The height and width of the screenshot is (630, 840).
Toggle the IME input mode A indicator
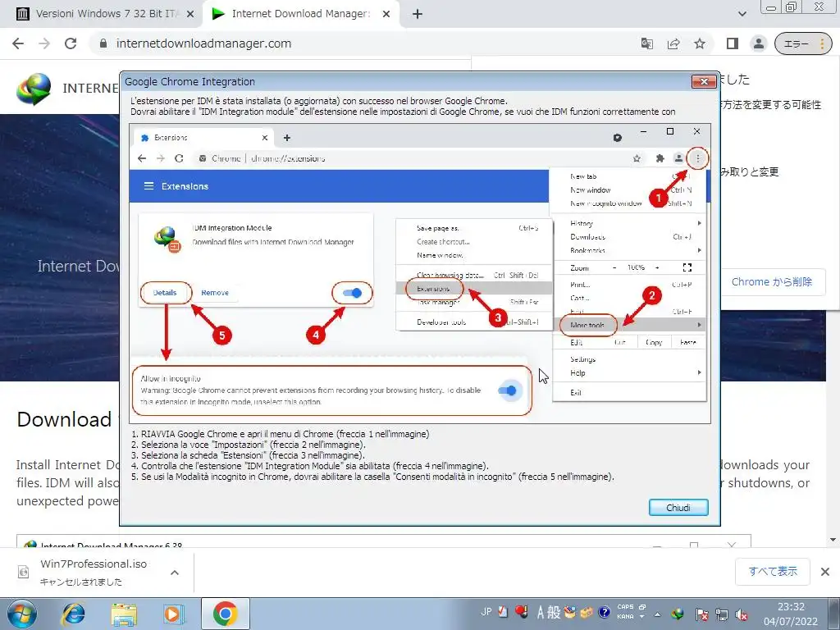[x=541, y=612]
